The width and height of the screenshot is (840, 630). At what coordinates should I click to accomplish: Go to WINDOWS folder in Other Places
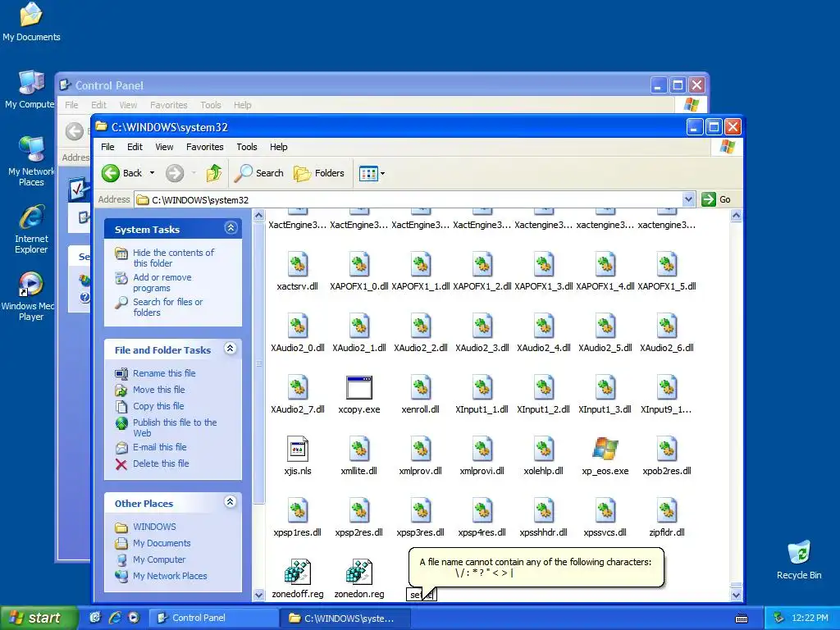coord(154,527)
